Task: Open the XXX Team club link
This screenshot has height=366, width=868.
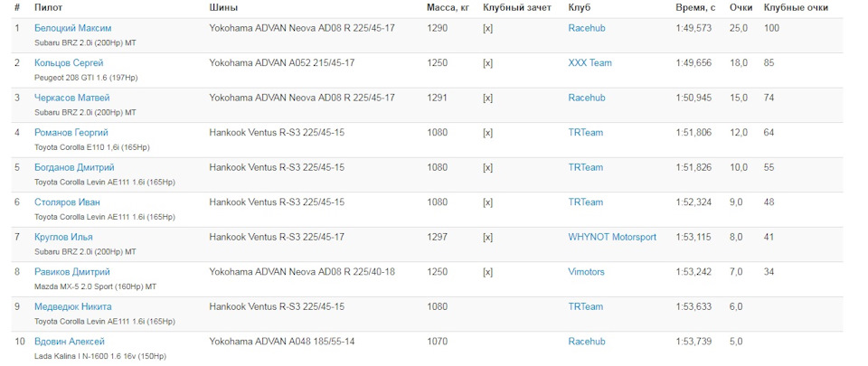Action: (x=590, y=63)
